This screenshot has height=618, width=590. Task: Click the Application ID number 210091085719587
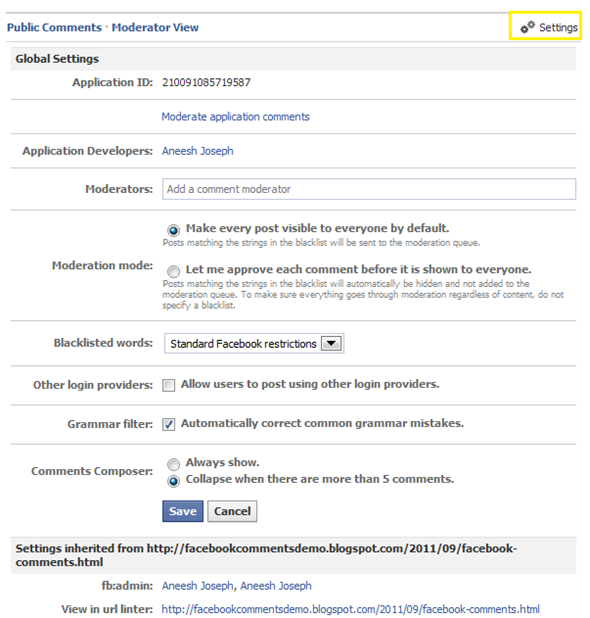pos(206,82)
